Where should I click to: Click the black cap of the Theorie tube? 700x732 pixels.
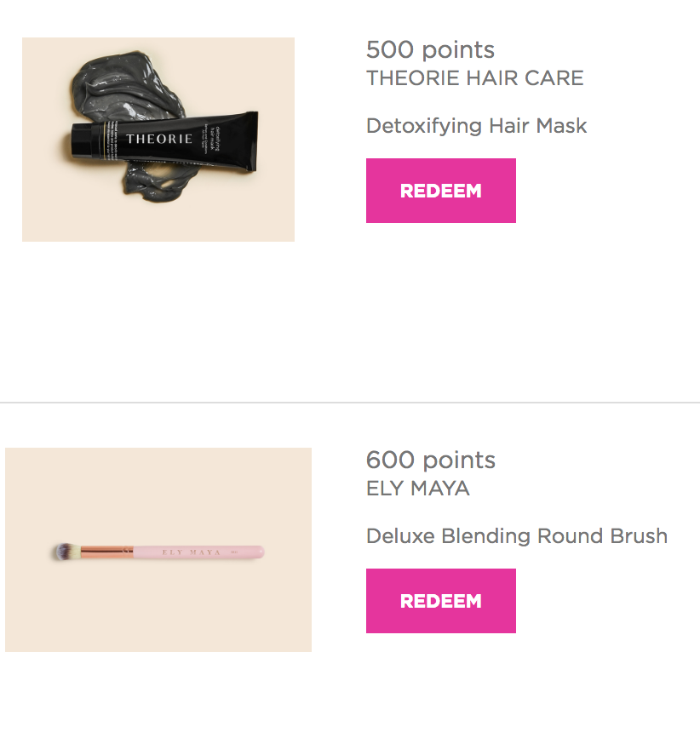(83, 140)
